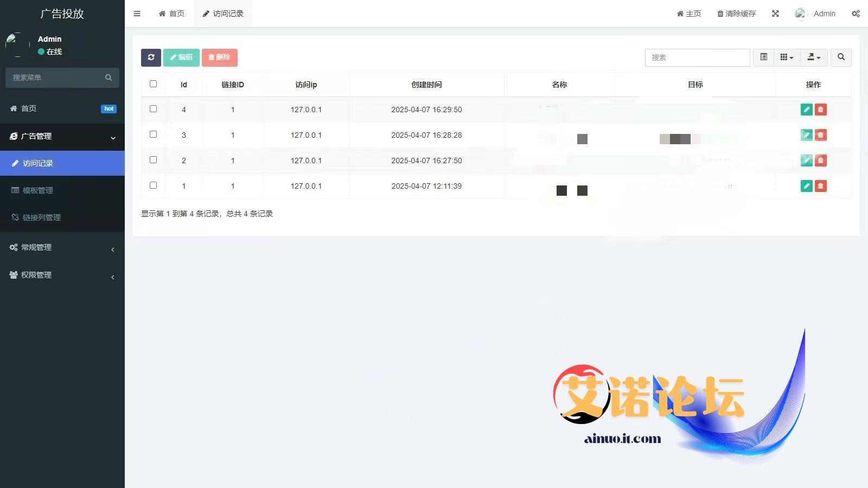Open the settings gears icon in the top bar
868x488 pixels.
(x=856, y=14)
